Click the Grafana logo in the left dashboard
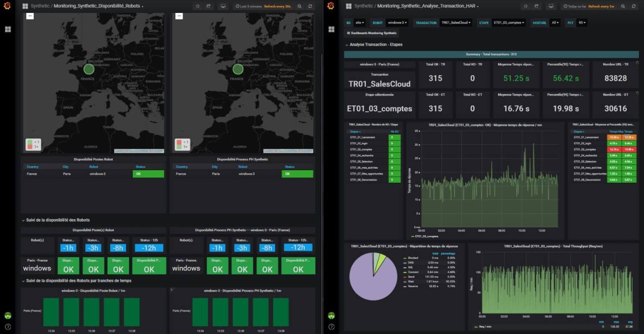644x334 pixels. tap(7, 6)
